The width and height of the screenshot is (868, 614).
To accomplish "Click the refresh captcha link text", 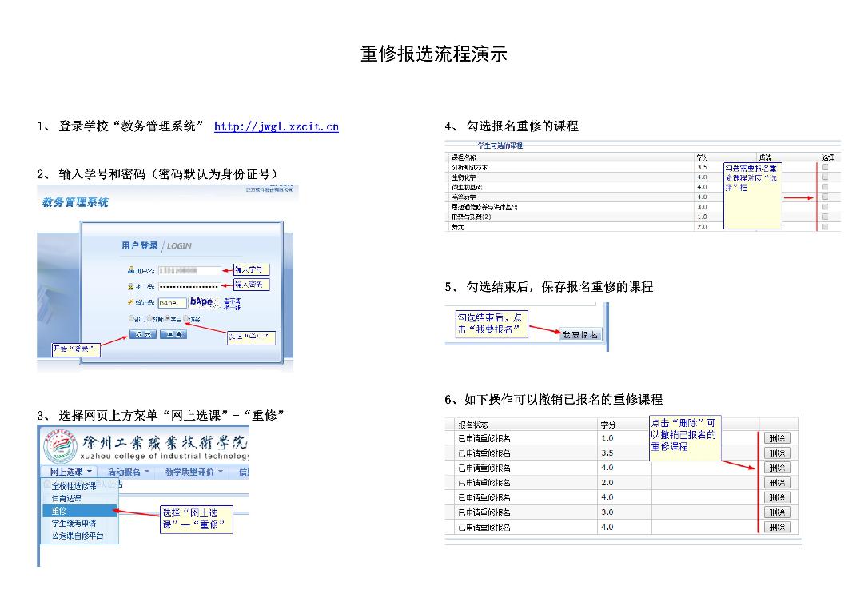I will click(233, 304).
